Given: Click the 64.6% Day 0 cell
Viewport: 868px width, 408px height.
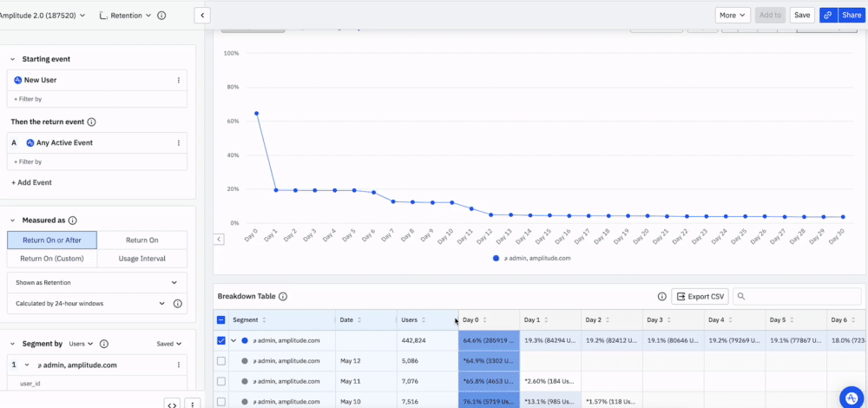Looking at the screenshot, I should pos(489,340).
